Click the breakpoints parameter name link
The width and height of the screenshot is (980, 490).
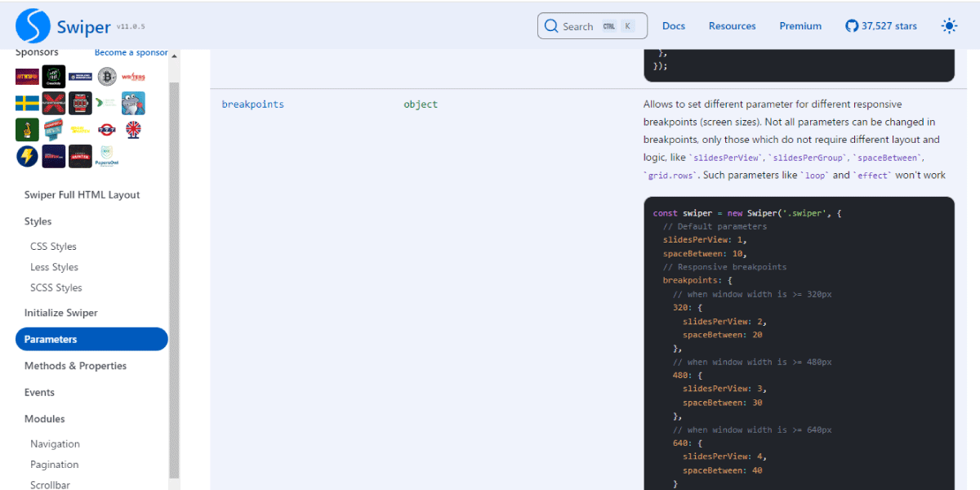[x=253, y=105]
